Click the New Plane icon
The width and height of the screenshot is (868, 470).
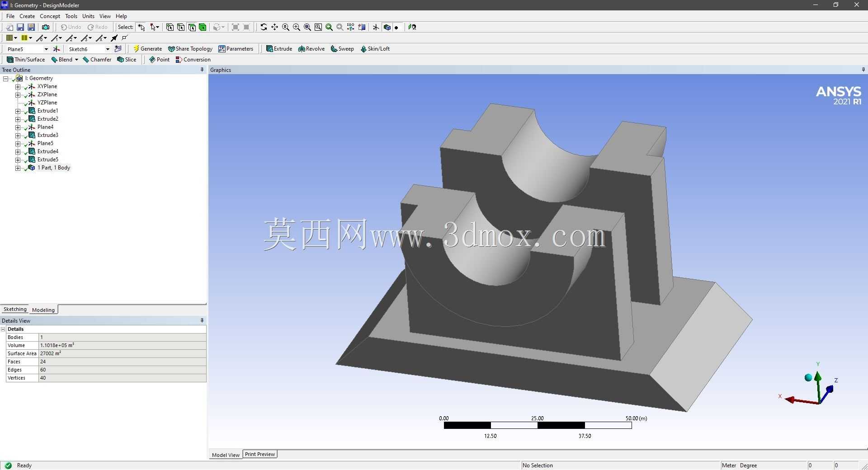57,49
